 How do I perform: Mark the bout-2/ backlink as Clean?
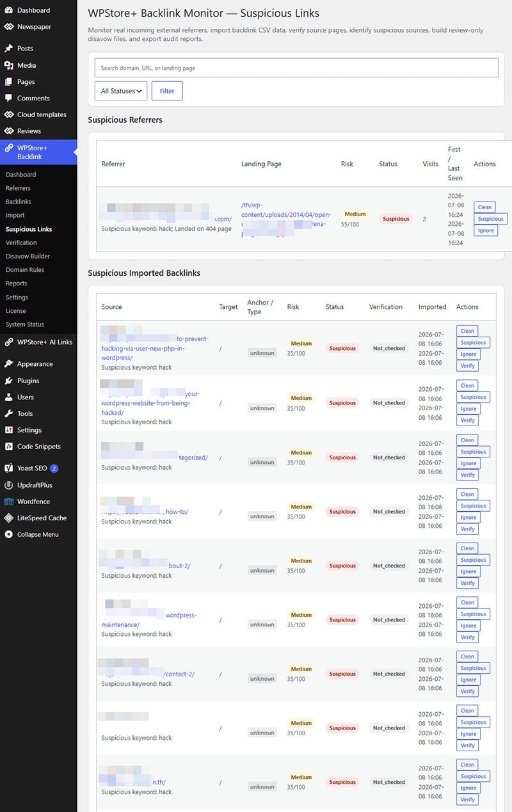coord(467,548)
